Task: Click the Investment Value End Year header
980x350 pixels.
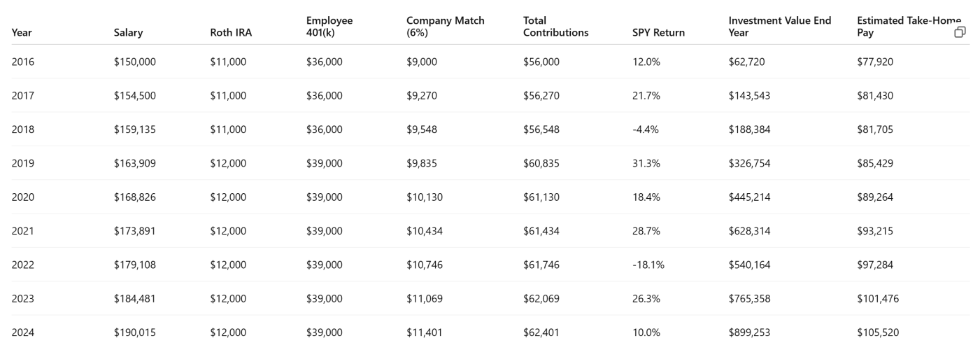Action: pyautogui.click(x=780, y=27)
